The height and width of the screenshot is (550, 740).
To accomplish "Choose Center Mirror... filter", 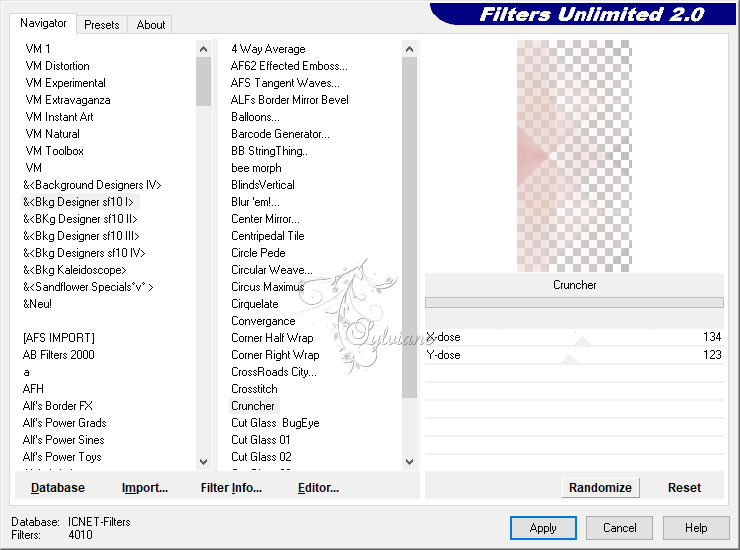I will (x=265, y=219).
